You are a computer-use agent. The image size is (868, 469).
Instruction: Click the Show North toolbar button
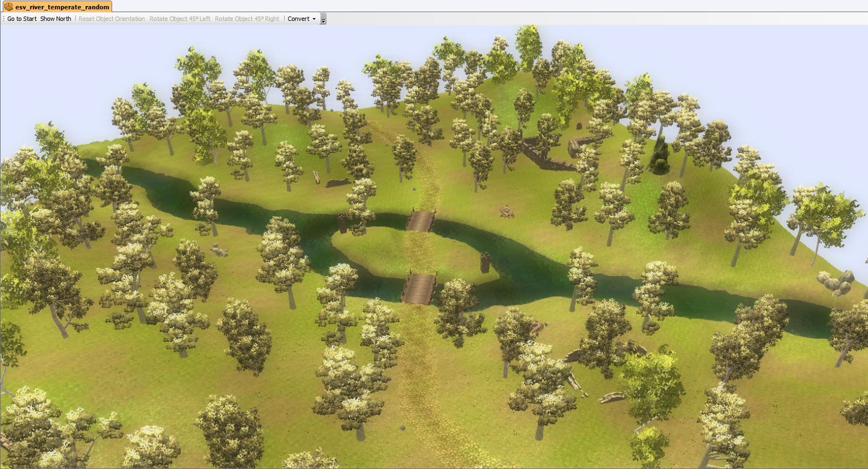[x=56, y=19]
